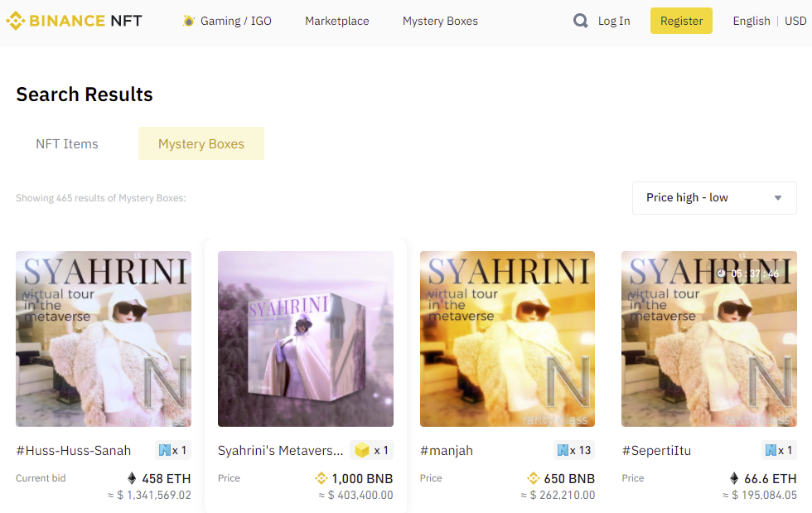Click the quantity badge on #Huss-Huss-Sanah
812x513 pixels.
173,450
